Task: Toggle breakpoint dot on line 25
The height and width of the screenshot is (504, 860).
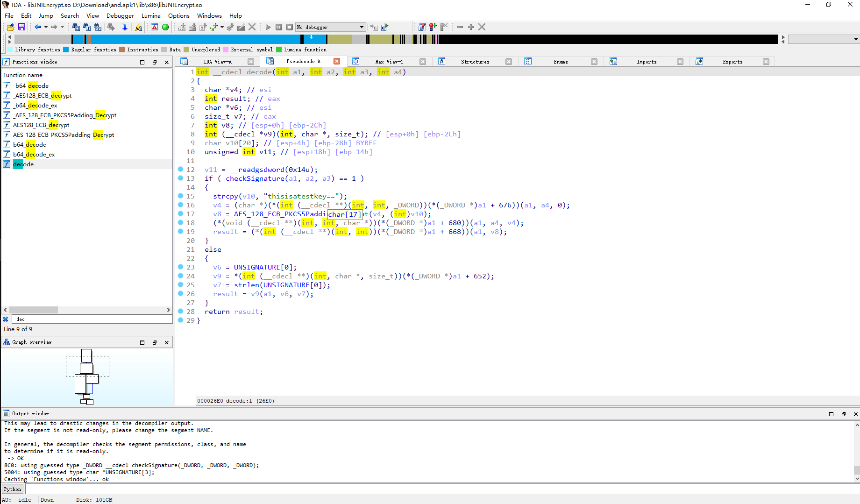Action: tap(181, 285)
